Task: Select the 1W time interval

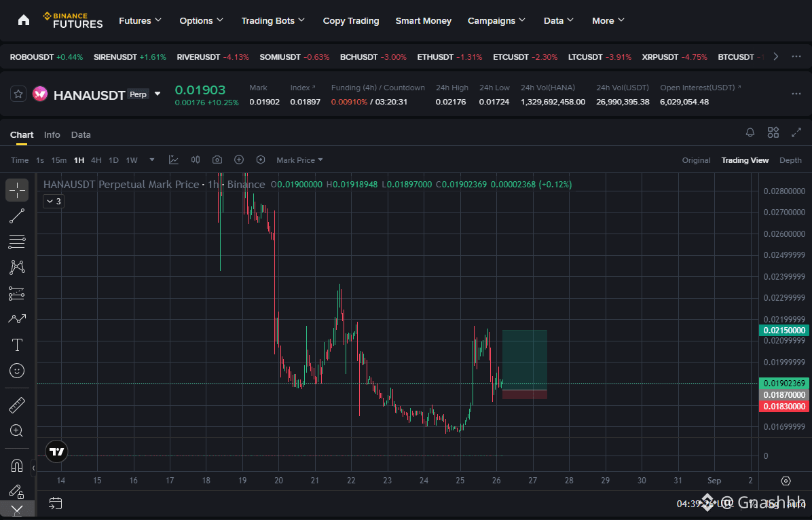Action: (132, 160)
